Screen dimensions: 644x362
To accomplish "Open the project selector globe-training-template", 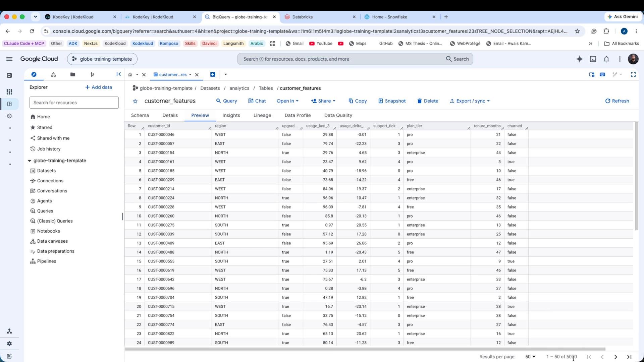I will pyautogui.click(x=102, y=59).
